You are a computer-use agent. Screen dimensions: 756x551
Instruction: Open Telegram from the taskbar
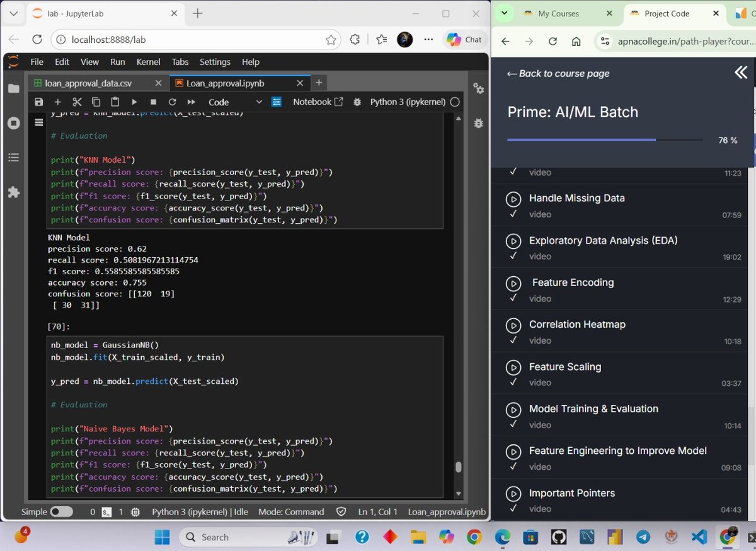[643, 536]
